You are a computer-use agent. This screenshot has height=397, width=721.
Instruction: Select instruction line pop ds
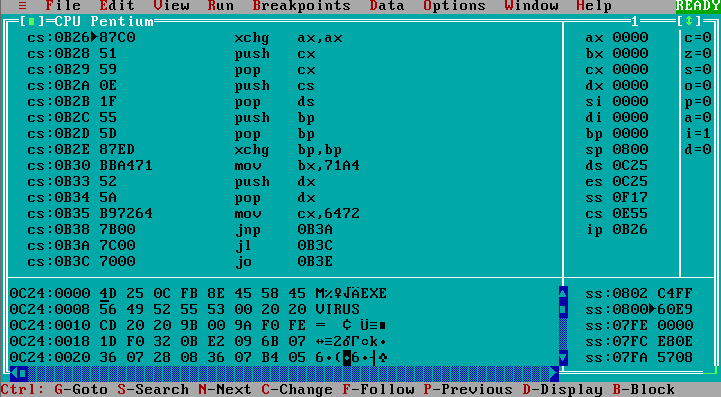[x=171, y=102]
